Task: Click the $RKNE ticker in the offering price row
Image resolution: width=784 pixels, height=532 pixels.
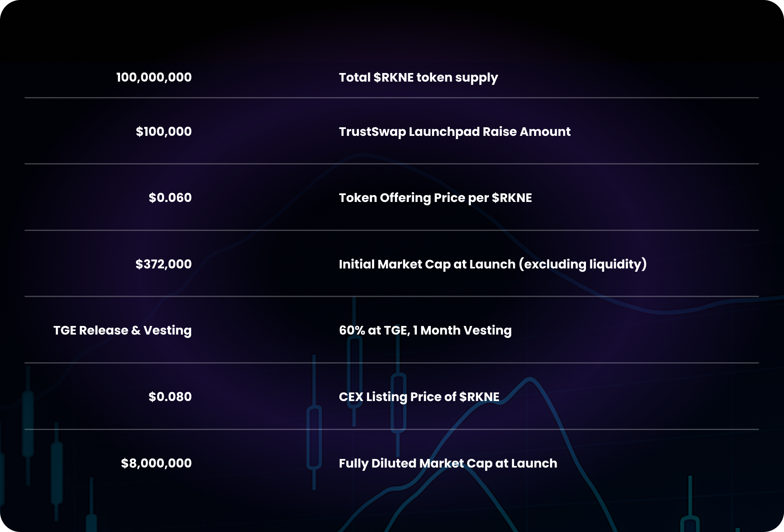Action: (x=512, y=198)
